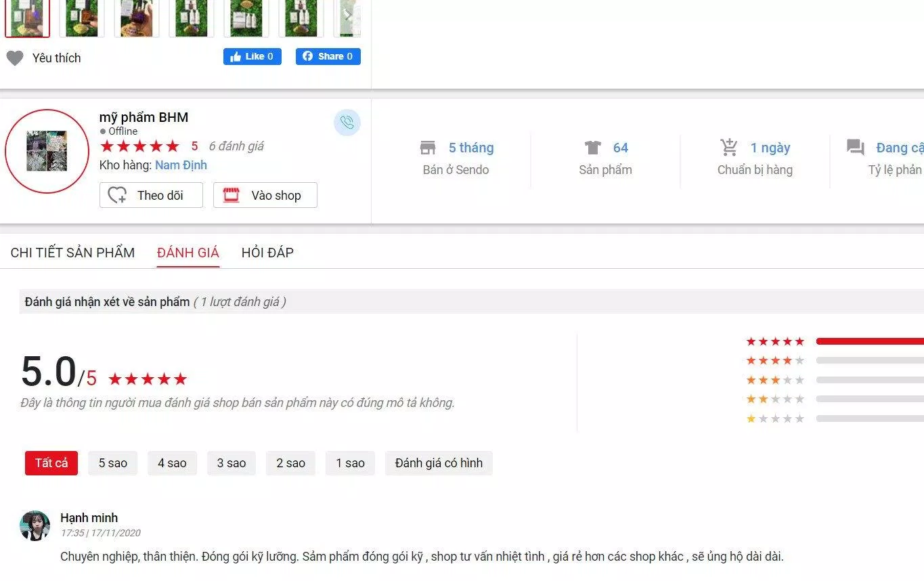Viewport: 924px width, 581px height.
Task: Follow the shop using 'Theo dõi'
Action: [x=151, y=195]
